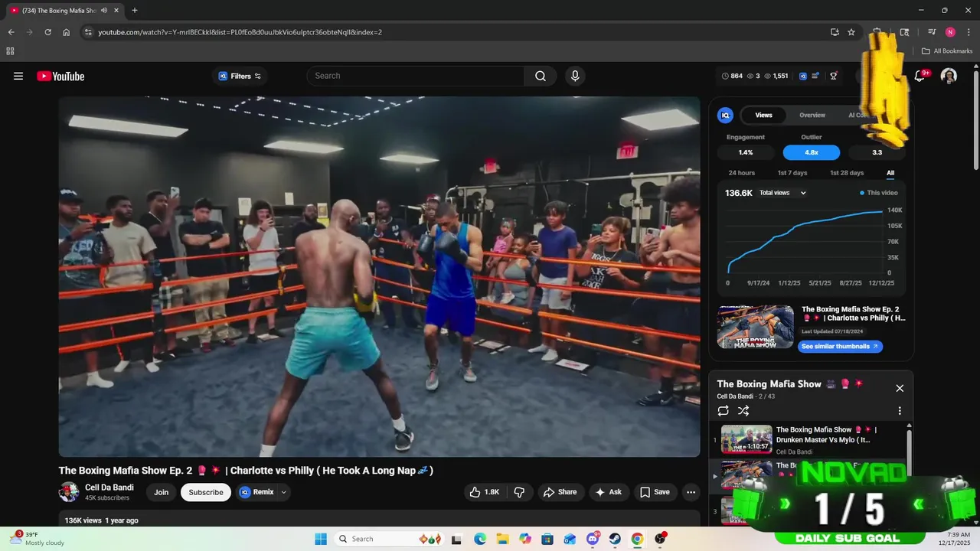Select the 1st 28 days range
This screenshot has height=551, width=980.
tap(847, 173)
